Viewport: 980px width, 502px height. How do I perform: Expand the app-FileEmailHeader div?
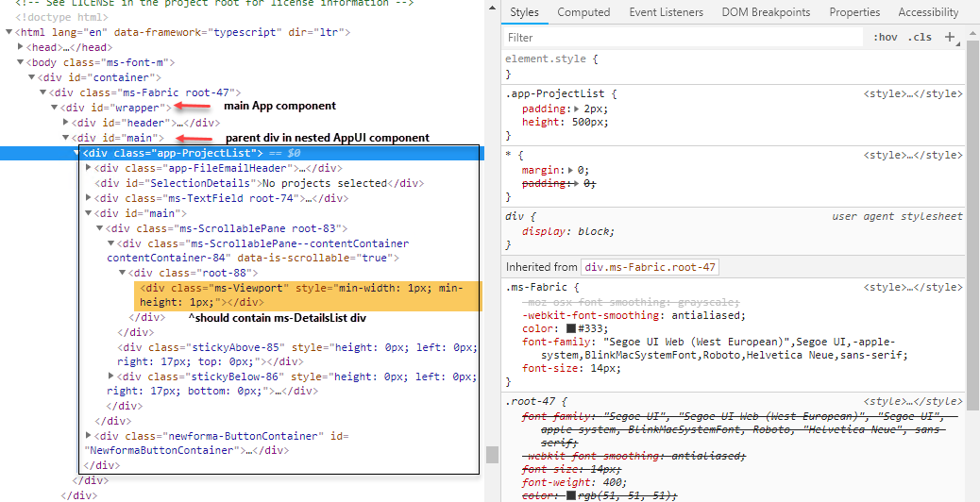pyautogui.click(x=89, y=167)
